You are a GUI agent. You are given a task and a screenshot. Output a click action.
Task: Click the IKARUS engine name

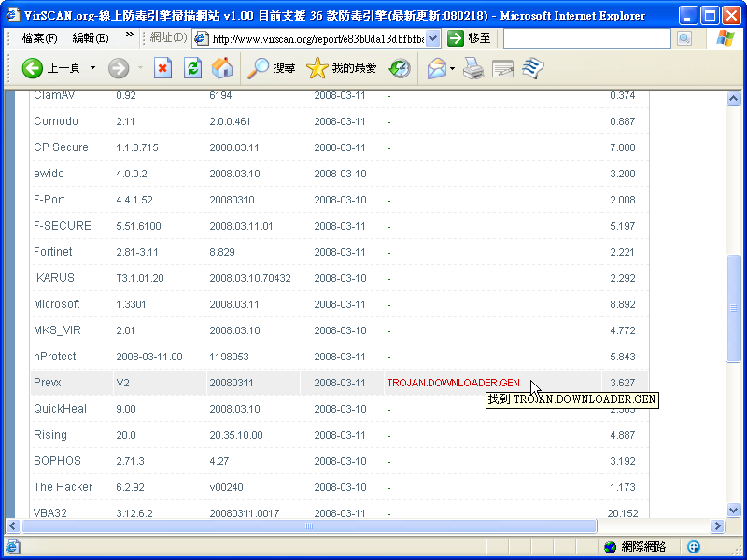[54, 277]
